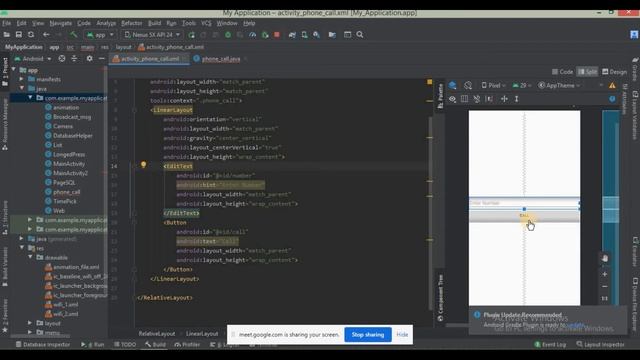Open the File menu
The height and width of the screenshot is (360, 640).
tap(7, 23)
